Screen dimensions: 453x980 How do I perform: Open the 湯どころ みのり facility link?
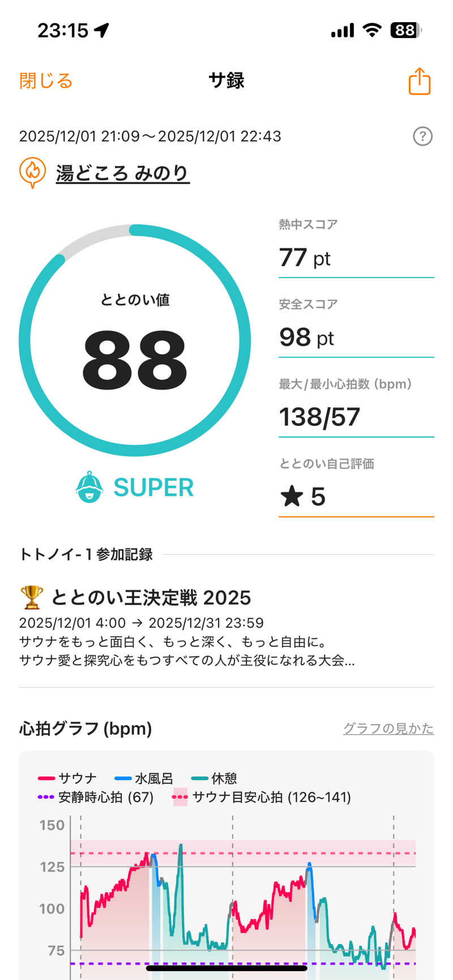[x=122, y=173]
